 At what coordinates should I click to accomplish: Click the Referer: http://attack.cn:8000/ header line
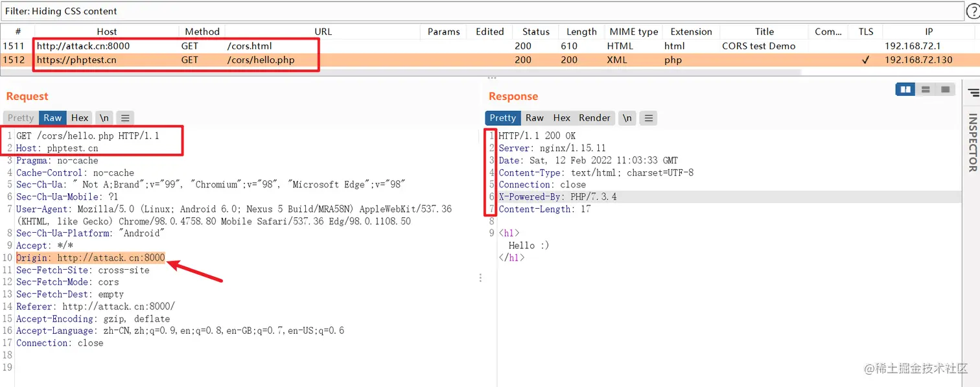tap(95, 307)
